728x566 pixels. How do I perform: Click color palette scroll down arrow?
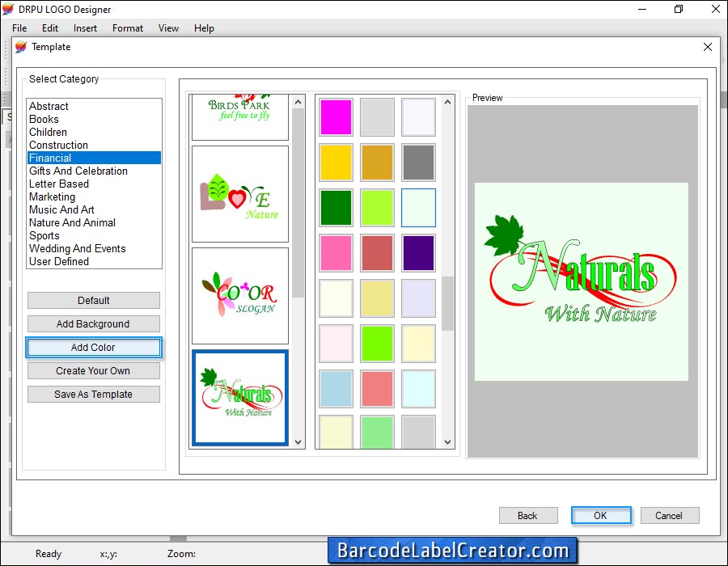(x=447, y=442)
